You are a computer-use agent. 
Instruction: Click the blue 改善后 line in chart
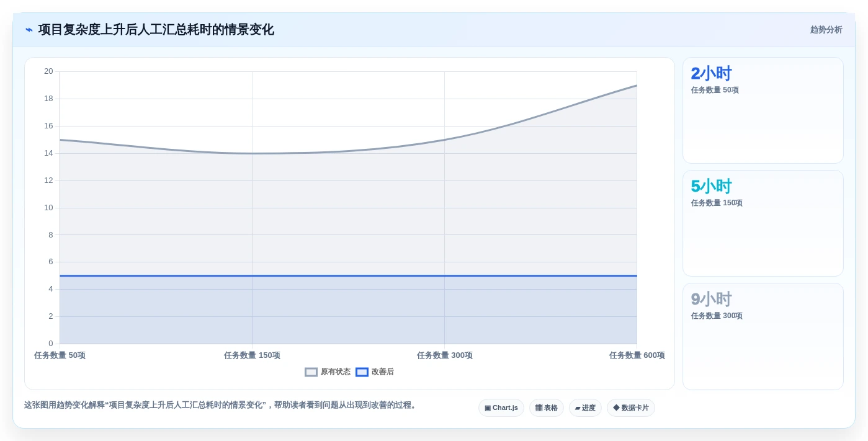point(348,275)
